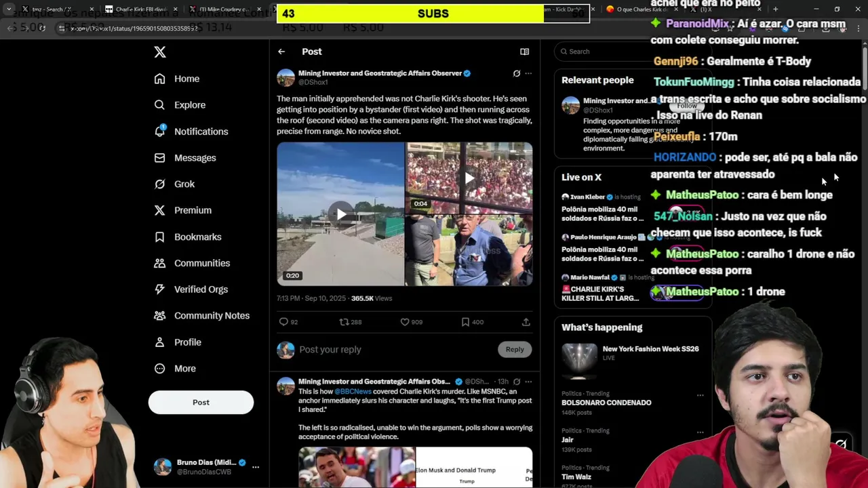The image size is (868, 488).
Task: Open Ivan Kleber live broadcast
Action: pos(633,207)
